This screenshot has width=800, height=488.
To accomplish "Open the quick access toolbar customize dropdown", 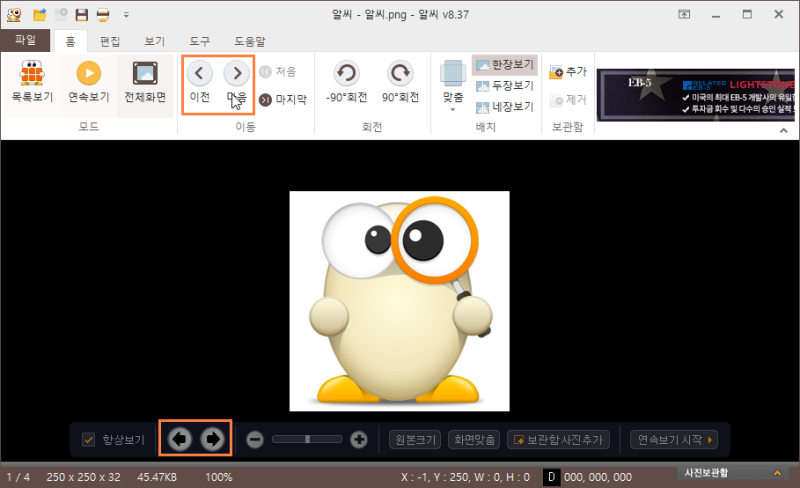I will point(126,15).
